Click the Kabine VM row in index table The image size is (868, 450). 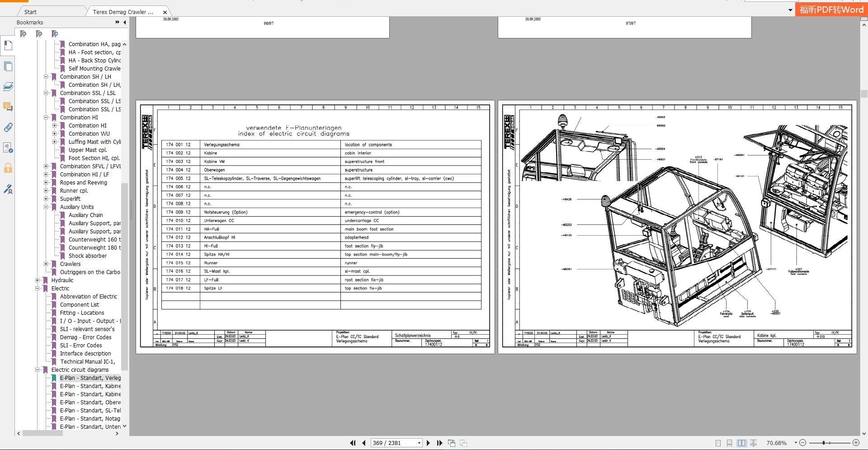click(x=321, y=161)
